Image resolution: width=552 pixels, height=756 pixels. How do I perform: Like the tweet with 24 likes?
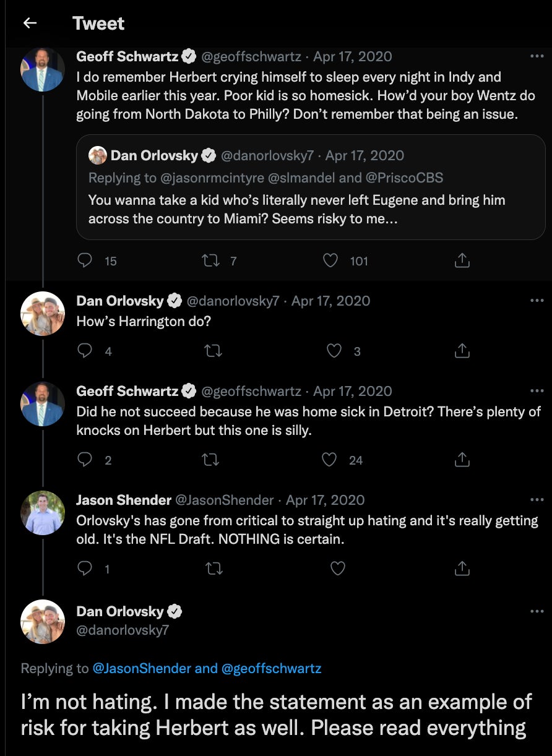click(x=330, y=460)
